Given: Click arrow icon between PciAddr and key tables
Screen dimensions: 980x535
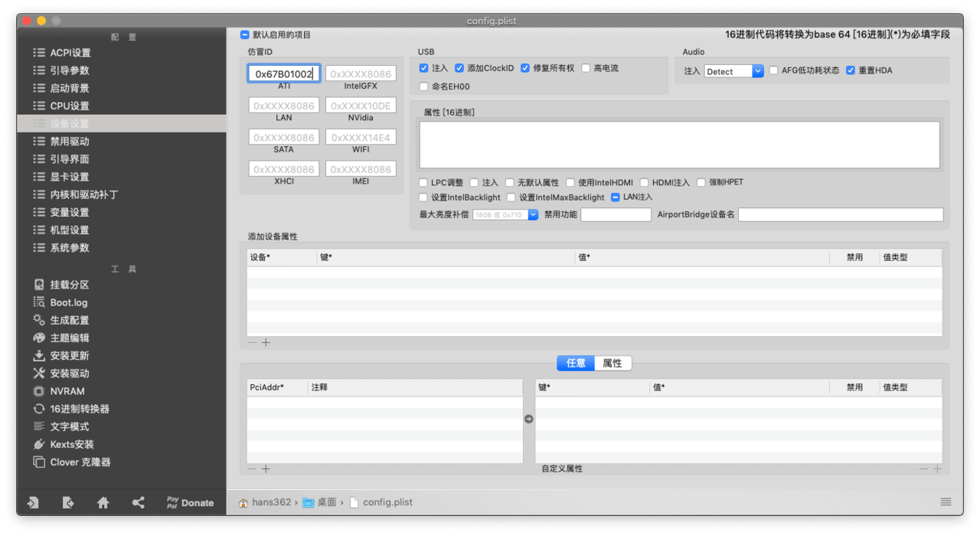Looking at the screenshot, I should [x=529, y=419].
